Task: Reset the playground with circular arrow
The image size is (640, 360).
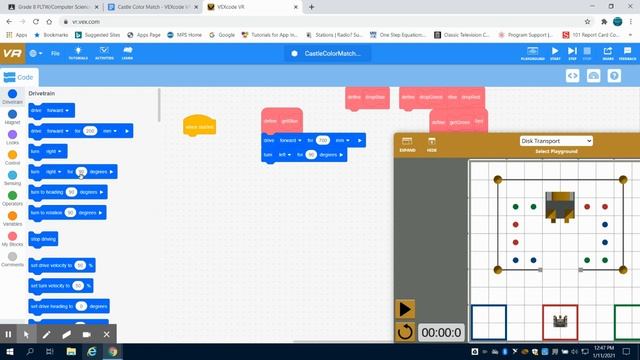Action: tap(405, 332)
